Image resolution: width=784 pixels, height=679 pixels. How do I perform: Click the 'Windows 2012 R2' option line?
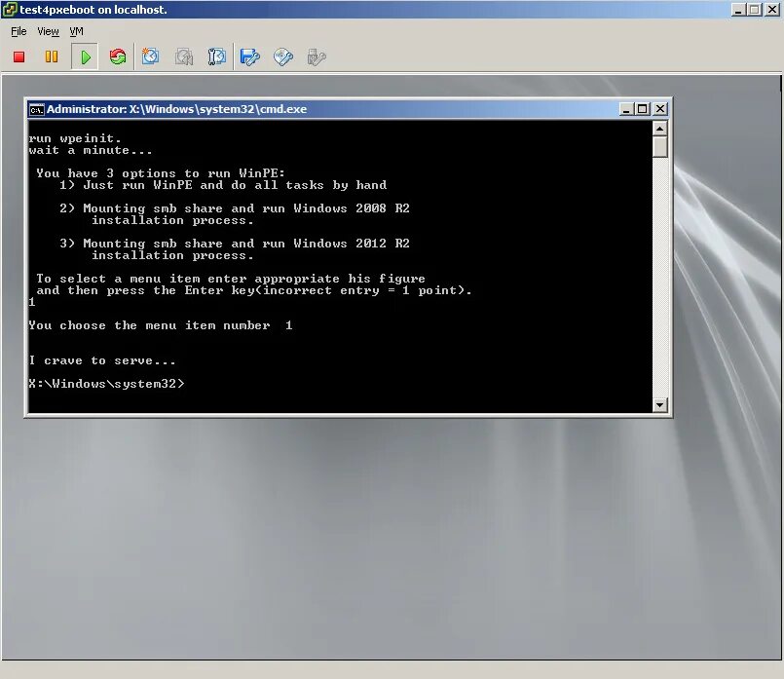[235, 244]
